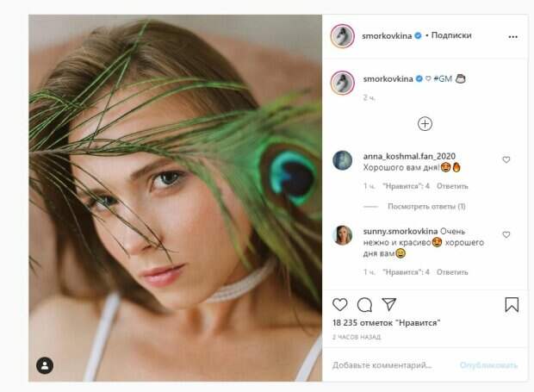The width and height of the screenshot is (534, 392).
Task: Open the three-dot more options menu
Action: pyautogui.click(x=513, y=37)
